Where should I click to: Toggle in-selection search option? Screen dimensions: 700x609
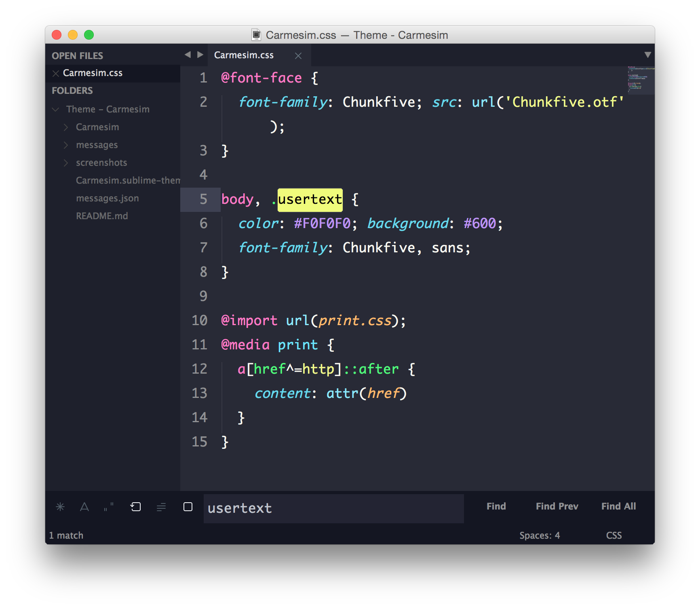[161, 507]
